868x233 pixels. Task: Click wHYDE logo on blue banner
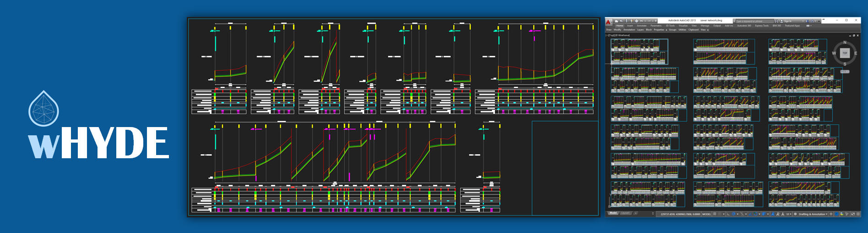click(98, 125)
